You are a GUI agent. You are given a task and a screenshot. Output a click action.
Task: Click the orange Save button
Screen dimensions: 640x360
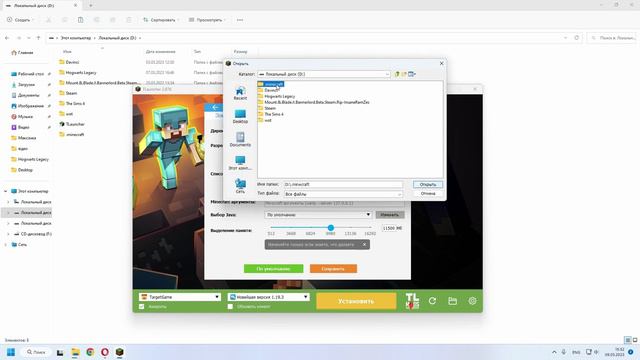333,269
